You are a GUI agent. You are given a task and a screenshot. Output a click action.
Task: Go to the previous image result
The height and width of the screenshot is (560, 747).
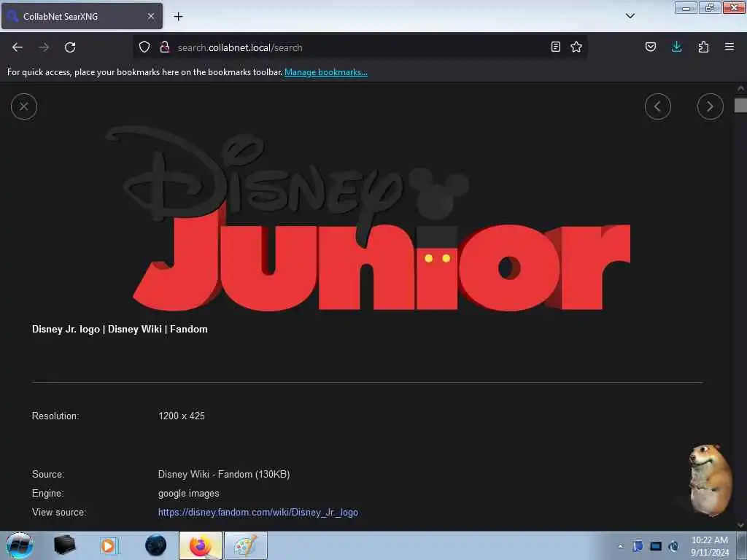[657, 106]
